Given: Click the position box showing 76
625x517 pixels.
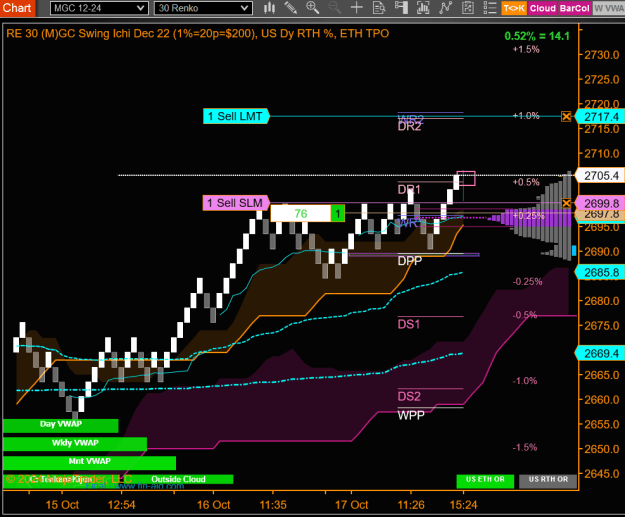Looking at the screenshot, I should [x=301, y=214].
